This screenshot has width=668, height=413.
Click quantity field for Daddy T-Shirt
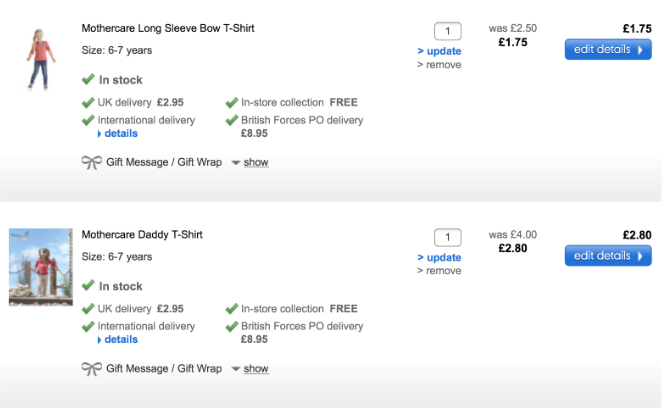447,237
